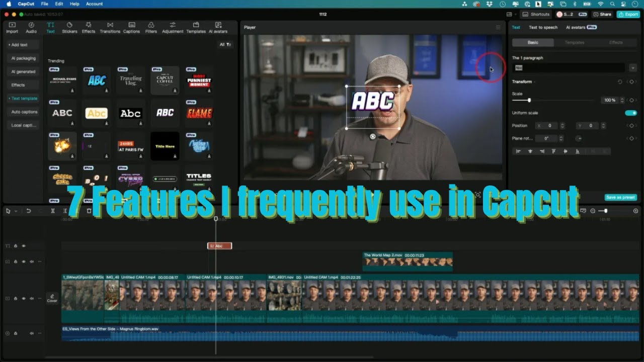Hide the World Map overlay track eye icon
This screenshot has height=362, width=644.
24,261
